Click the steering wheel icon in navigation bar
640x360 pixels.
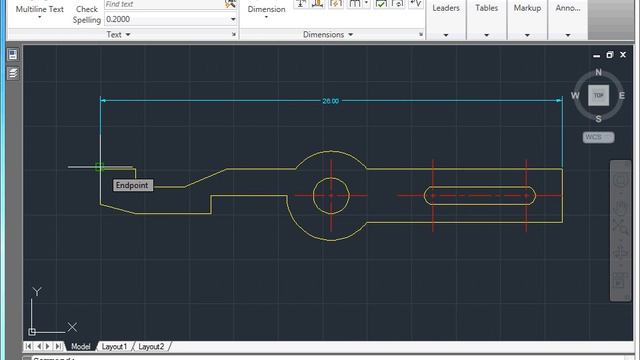click(x=620, y=180)
